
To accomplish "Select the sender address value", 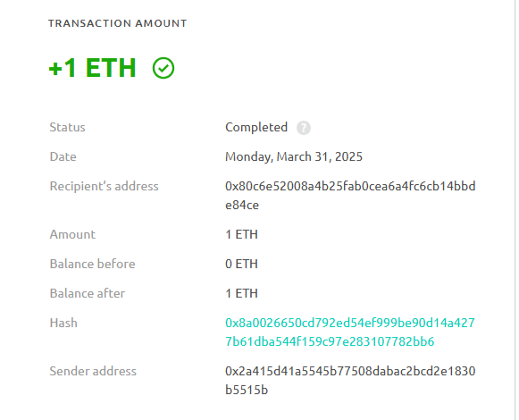I will tap(350, 381).
